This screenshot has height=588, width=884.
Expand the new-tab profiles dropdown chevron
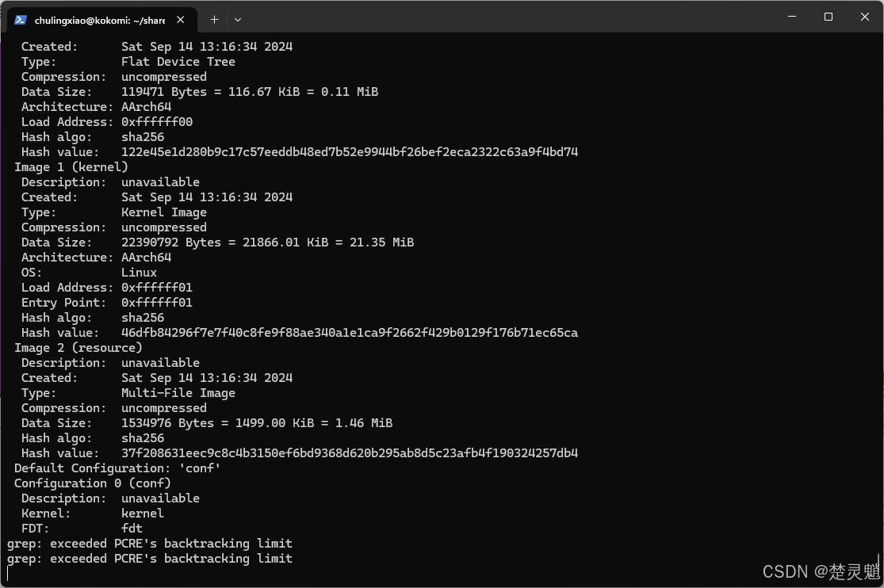(238, 20)
